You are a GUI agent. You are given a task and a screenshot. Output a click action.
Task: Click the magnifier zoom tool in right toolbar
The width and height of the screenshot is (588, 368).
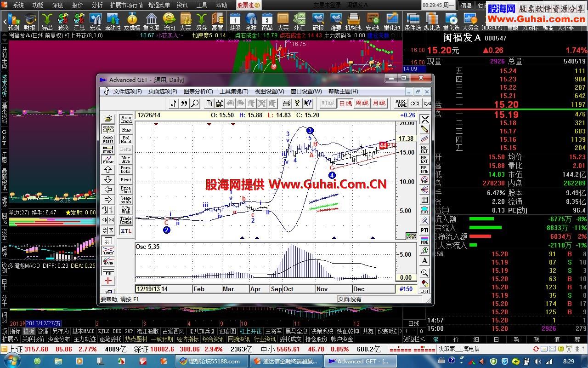point(424,273)
